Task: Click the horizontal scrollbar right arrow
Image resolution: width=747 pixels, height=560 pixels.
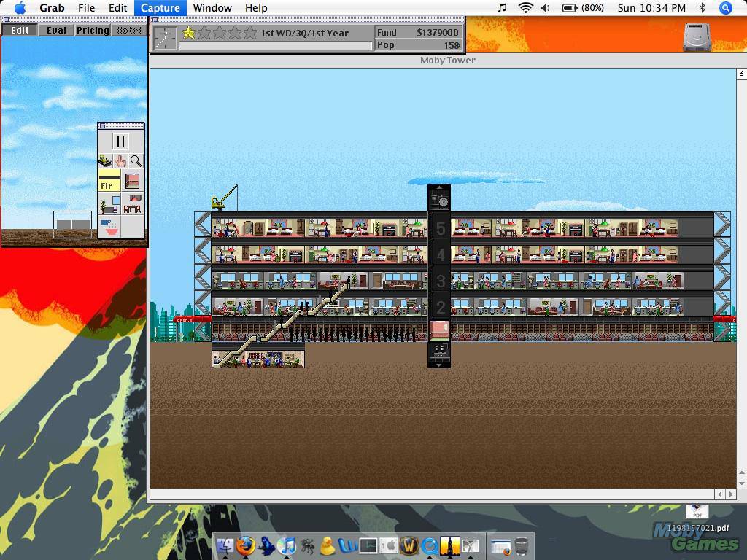Action: [x=731, y=494]
